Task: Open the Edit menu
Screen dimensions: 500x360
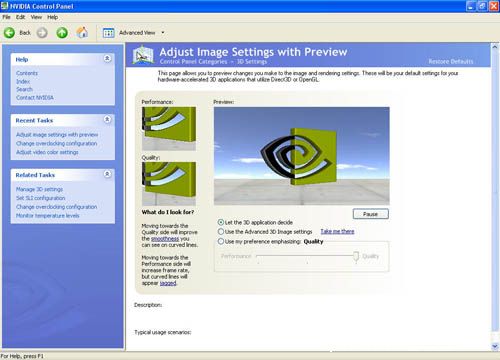Action: tap(20, 17)
